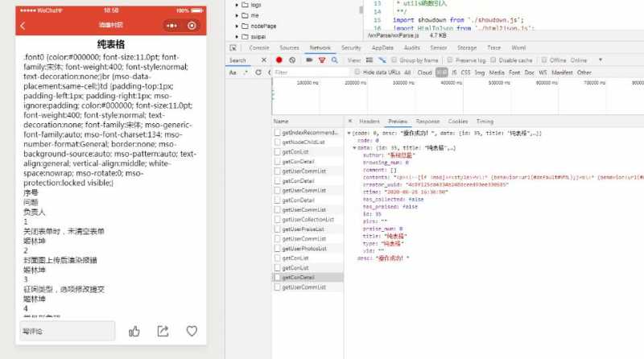Select the highlighted getConDetail request row
Viewport: 644px width, 359px height.
(x=308, y=277)
